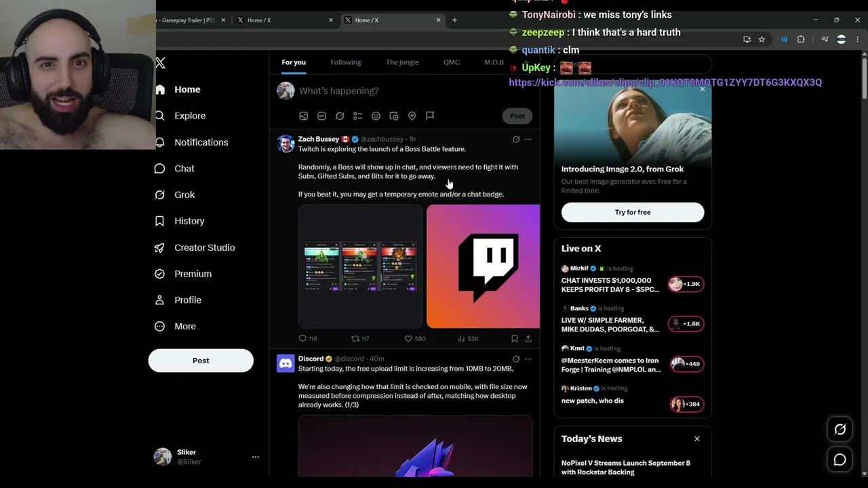Open Creator Studio in the sidebar
Viewport: 868px width, 488px height.
click(195, 247)
